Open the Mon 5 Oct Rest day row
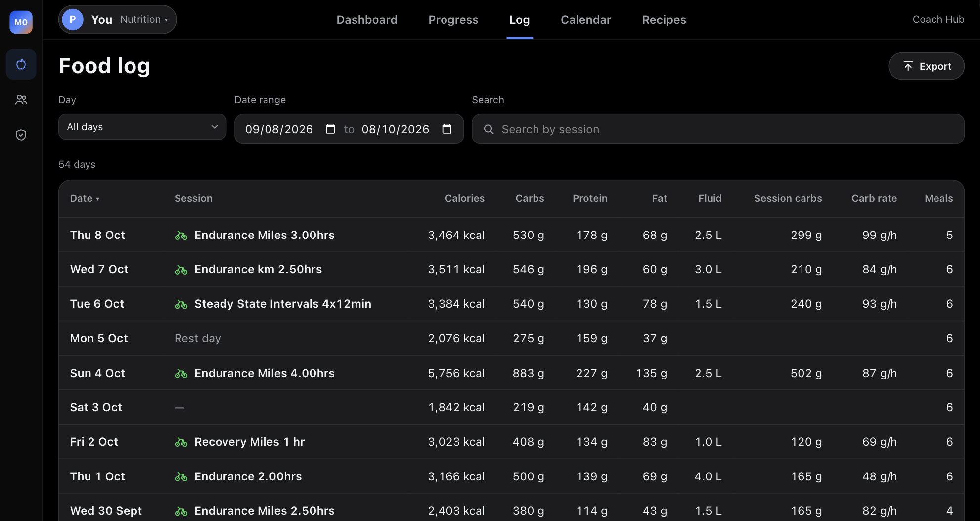 click(511, 338)
